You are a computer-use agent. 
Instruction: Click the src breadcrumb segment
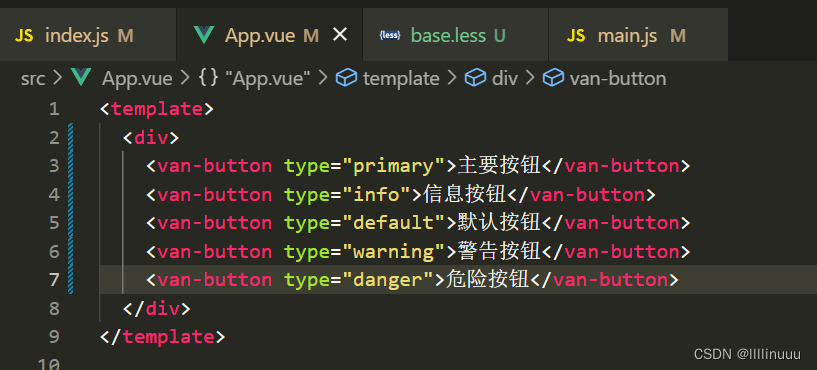coord(33,79)
